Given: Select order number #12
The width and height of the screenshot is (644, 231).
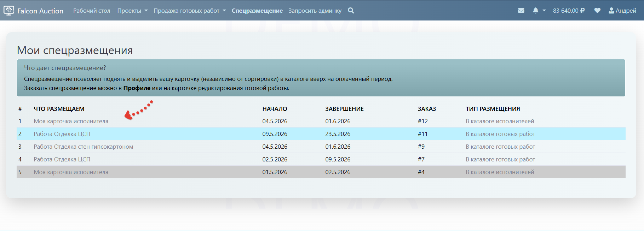Looking at the screenshot, I should [x=423, y=121].
